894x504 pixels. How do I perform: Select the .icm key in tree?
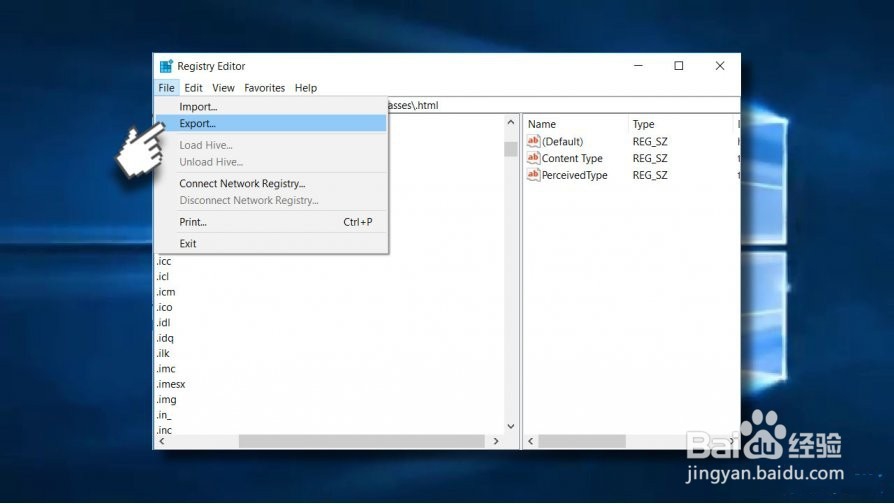166,292
